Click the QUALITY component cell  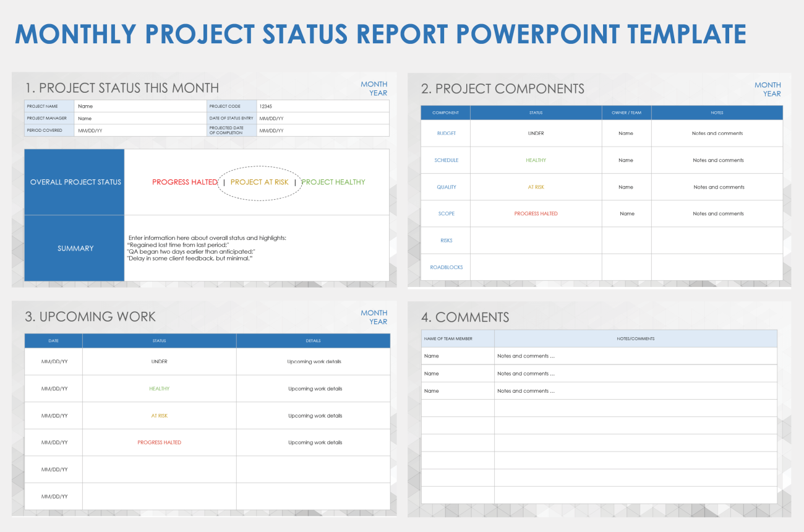[446, 187]
